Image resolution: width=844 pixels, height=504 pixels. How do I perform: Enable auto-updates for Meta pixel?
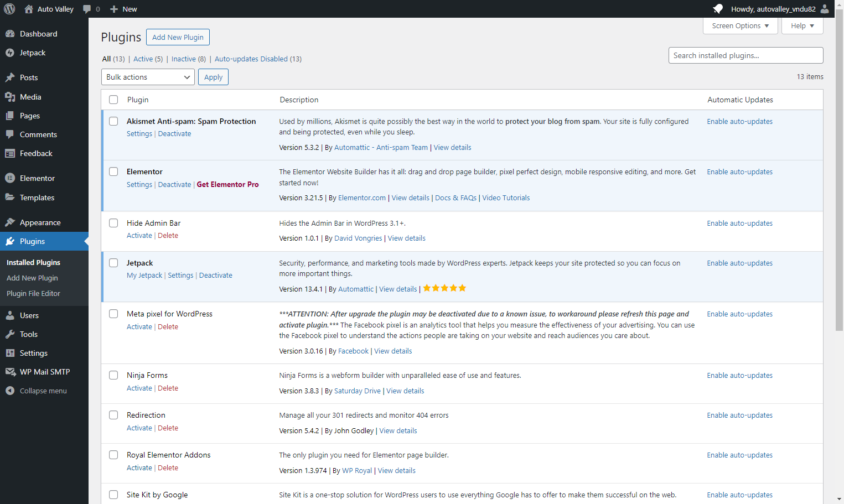[x=739, y=314]
